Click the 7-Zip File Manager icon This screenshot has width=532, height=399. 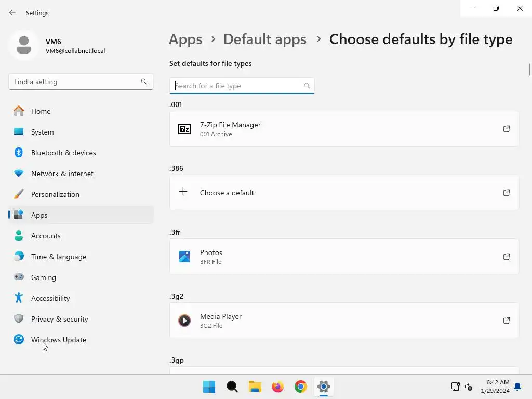pyautogui.click(x=184, y=129)
